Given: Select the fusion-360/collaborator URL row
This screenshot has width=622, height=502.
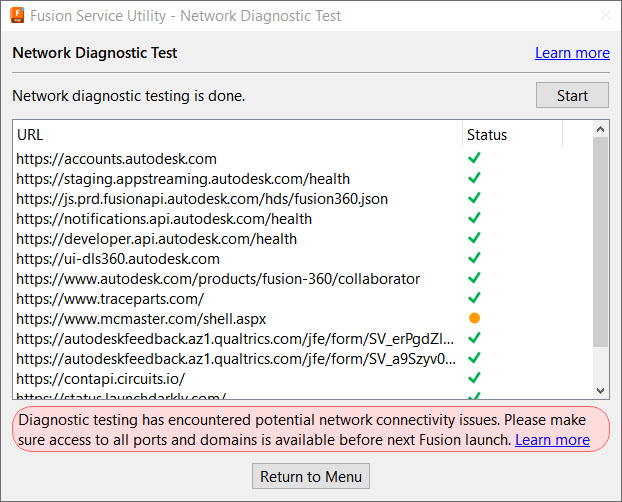Looking at the screenshot, I should point(218,279).
